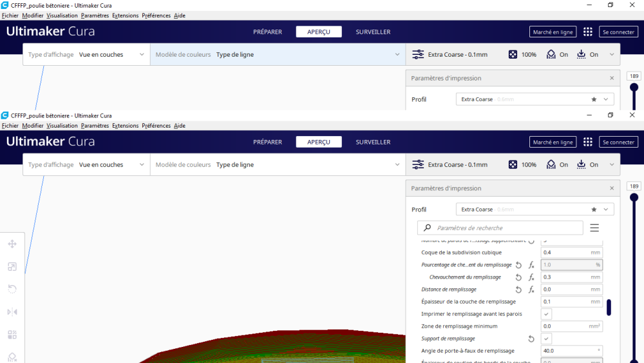This screenshot has height=363, width=644.
Task: Click the settings list scrollbar thumb
Action: pyautogui.click(x=609, y=308)
